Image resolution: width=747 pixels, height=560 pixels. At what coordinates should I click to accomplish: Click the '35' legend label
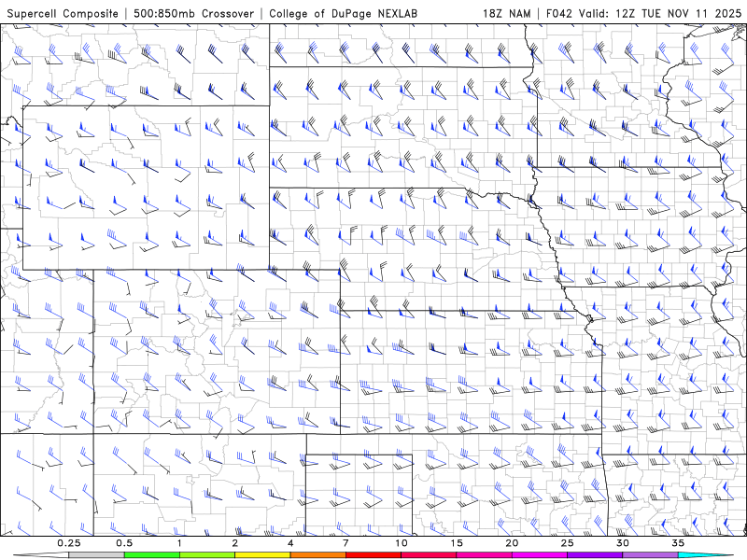click(678, 543)
